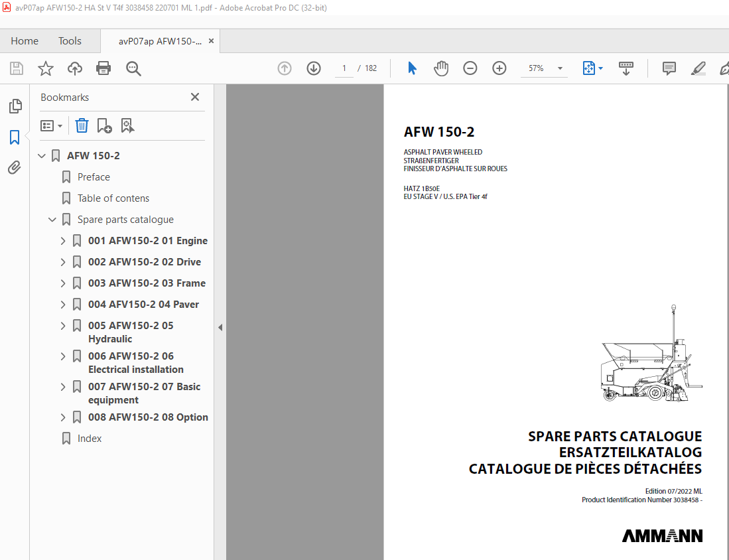The image size is (729, 560).
Task: Open the Table of contens bookmark
Action: [x=113, y=198]
